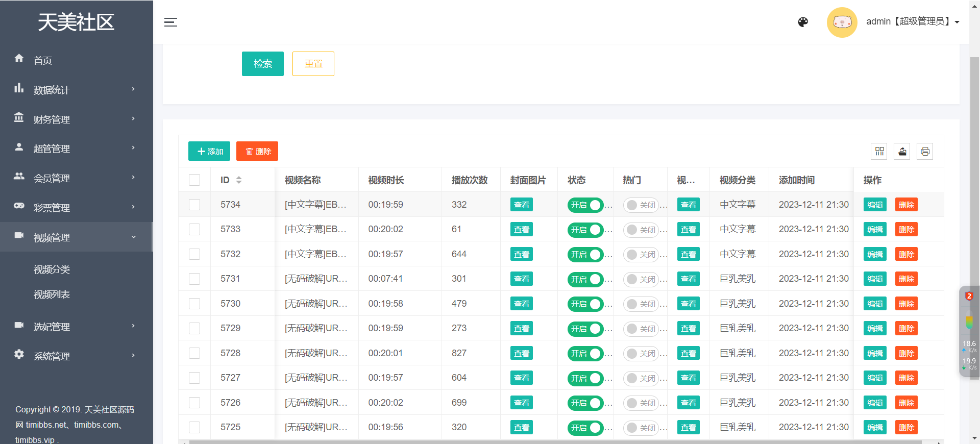
Task: Click the export table icon
Action: click(902, 152)
